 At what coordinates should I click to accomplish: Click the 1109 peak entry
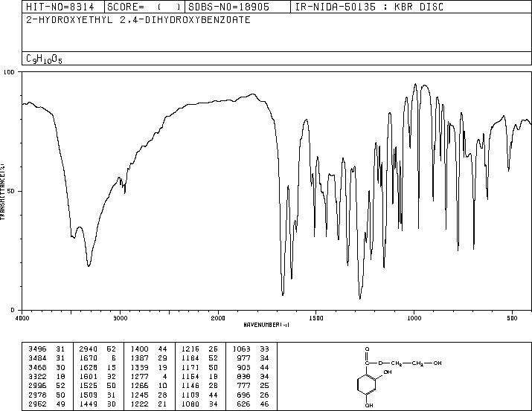[200, 395]
